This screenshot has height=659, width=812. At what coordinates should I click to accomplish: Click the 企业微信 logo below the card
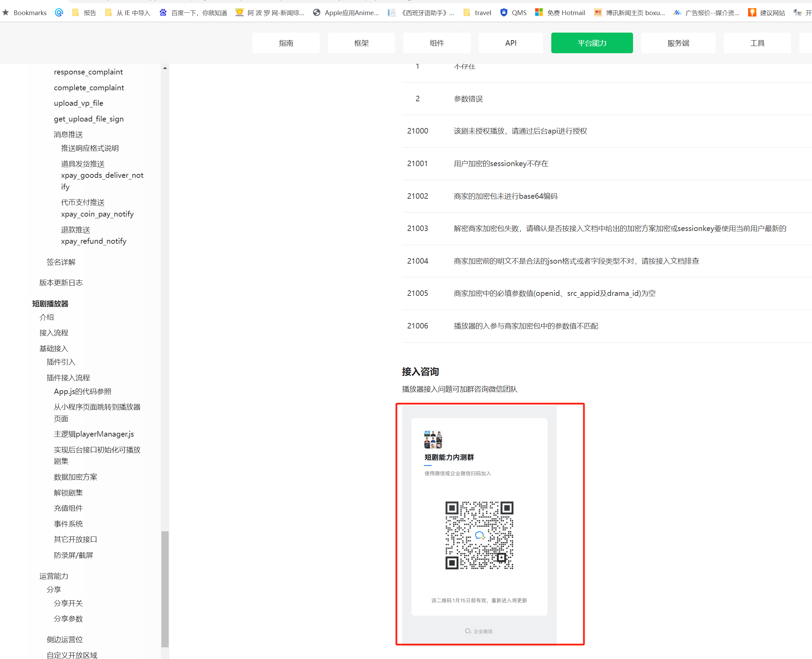click(478, 631)
